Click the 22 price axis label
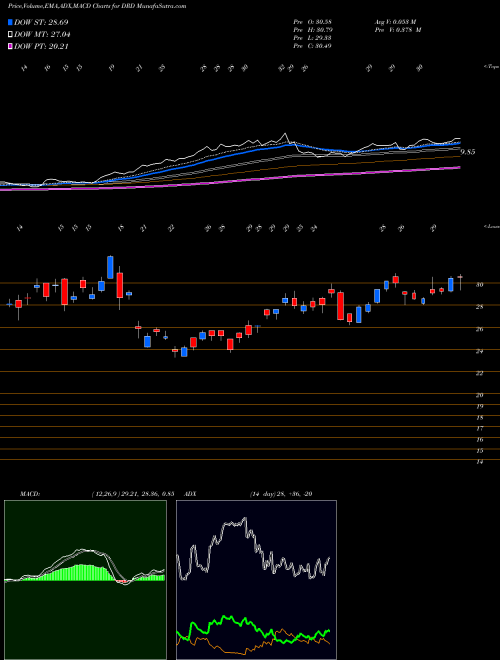The width and height of the screenshot is (500, 660). (479, 373)
